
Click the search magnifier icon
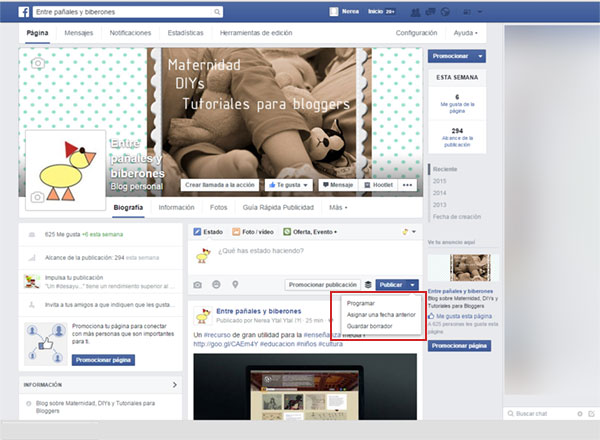point(217,12)
